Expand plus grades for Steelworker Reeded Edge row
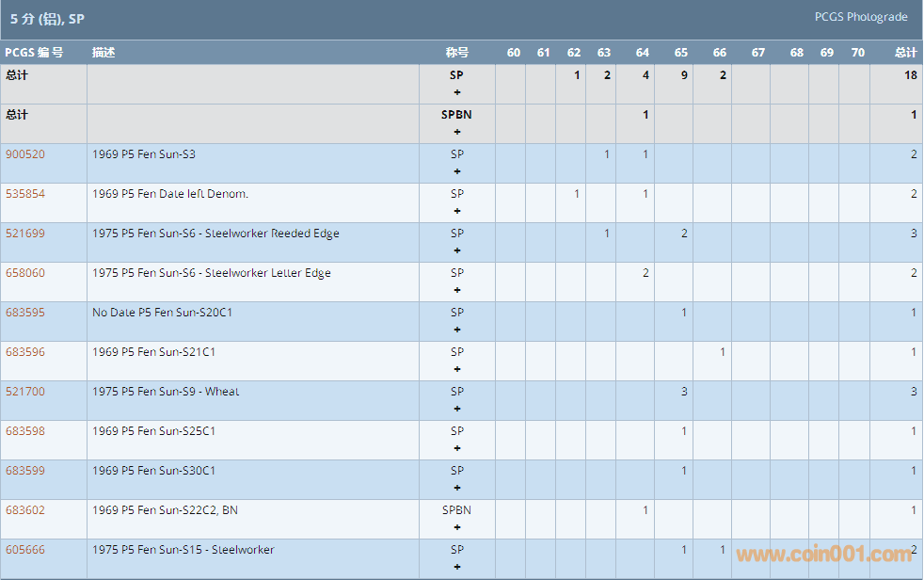 pyautogui.click(x=457, y=250)
